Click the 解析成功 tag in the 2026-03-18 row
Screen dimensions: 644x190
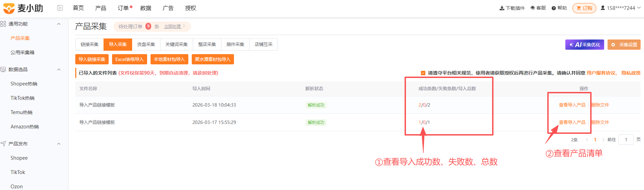click(x=316, y=105)
